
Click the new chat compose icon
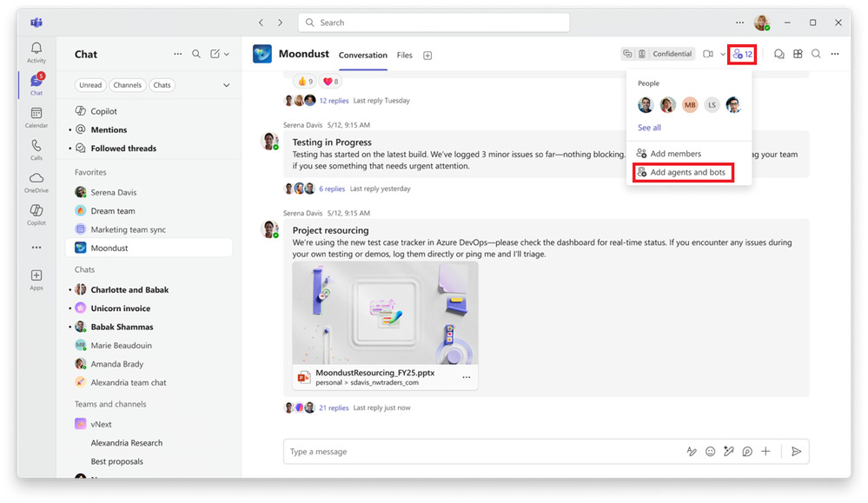coord(215,54)
